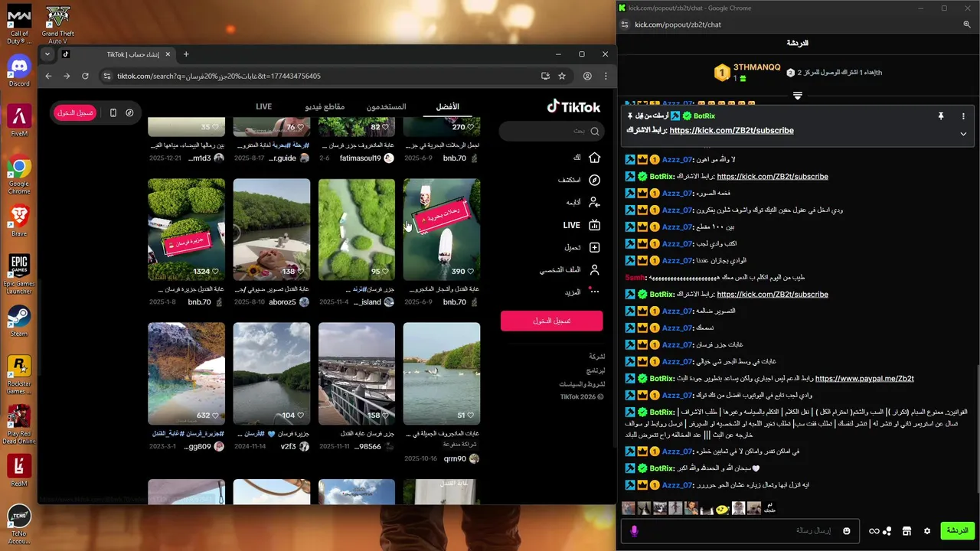Open video thumbnail with 95 likes
Image resolution: width=980 pixels, height=551 pixels.
(357, 230)
